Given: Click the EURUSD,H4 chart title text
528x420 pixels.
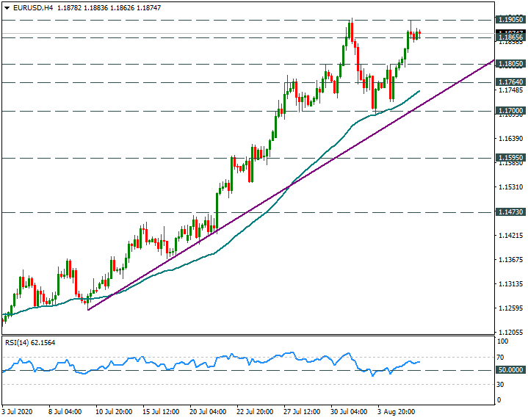Looking at the screenshot, I should (32, 7).
